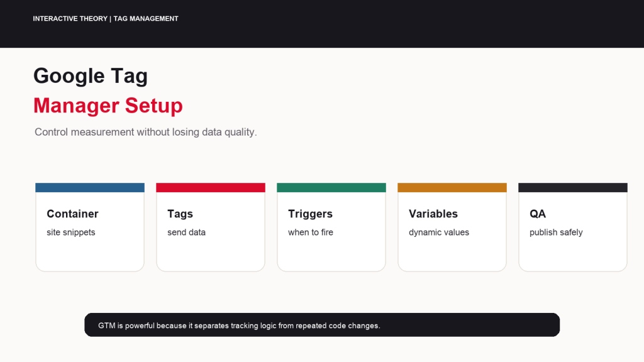644x362 pixels.
Task: Click the Tags card heading
Action: [x=180, y=214]
